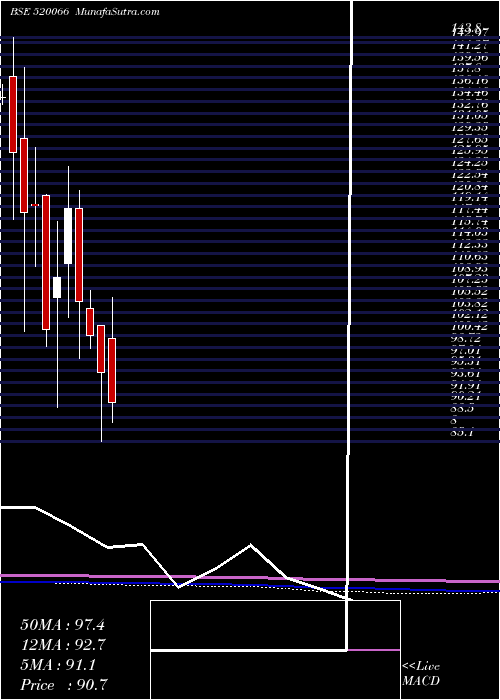Click the 124.25 price axis label
The image size is (500, 700).
(x=469, y=162)
